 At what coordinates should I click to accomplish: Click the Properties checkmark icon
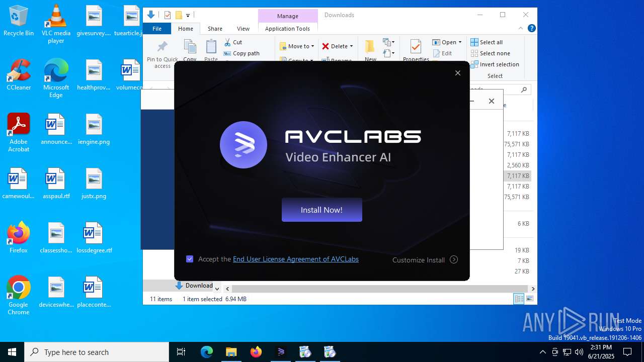416,47
